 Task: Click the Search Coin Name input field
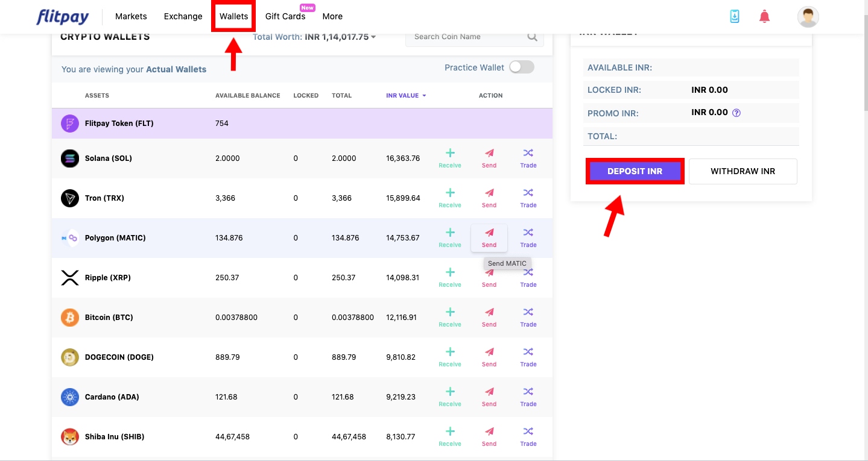click(470, 36)
